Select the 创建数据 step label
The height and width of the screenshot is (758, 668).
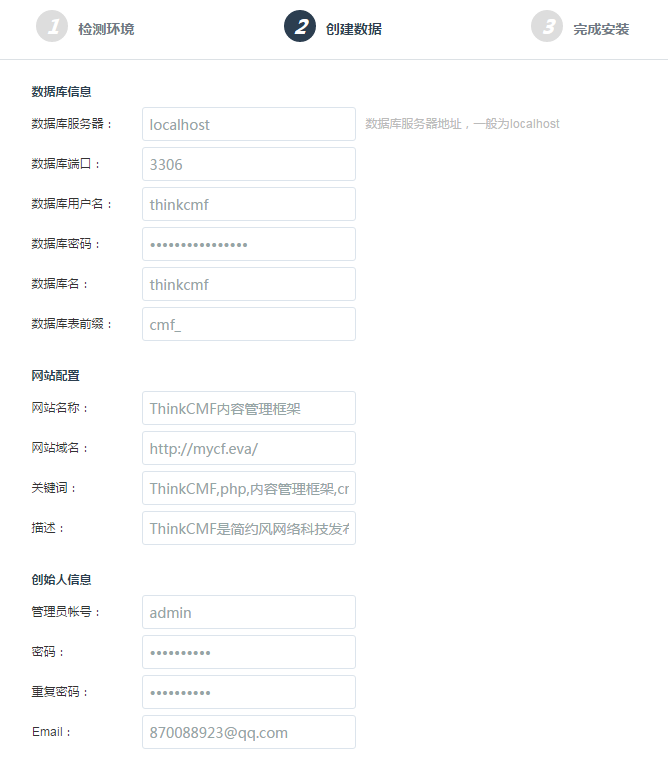354,29
